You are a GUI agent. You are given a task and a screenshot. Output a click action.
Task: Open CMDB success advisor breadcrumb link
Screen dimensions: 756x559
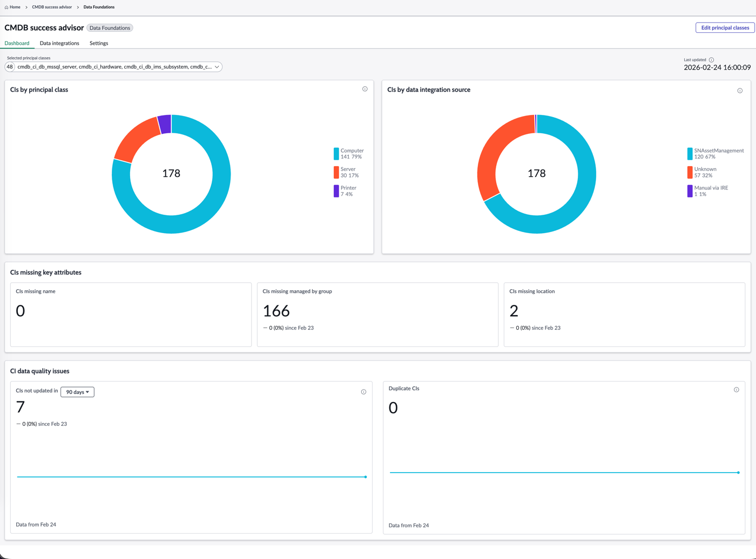tap(52, 7)
